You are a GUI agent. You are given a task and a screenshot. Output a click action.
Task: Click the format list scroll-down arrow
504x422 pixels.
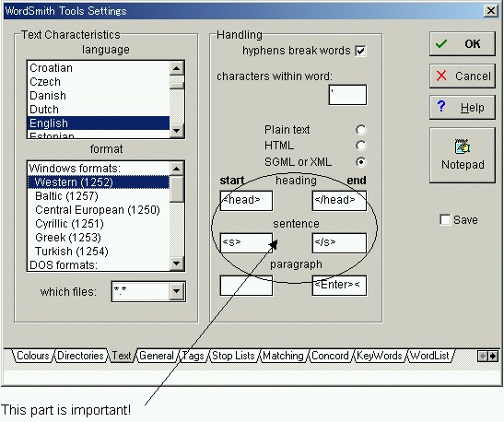tap(177, 264)
